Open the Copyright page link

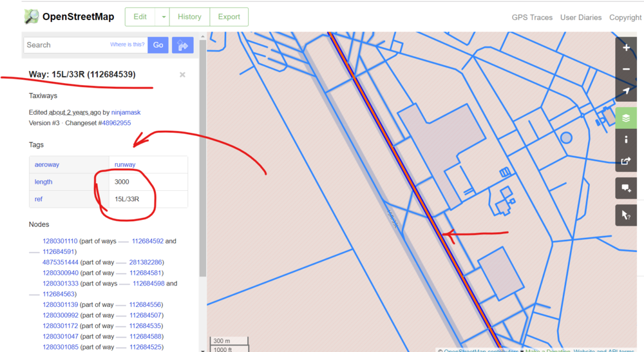pyautogui.click(x=625, y=17)
